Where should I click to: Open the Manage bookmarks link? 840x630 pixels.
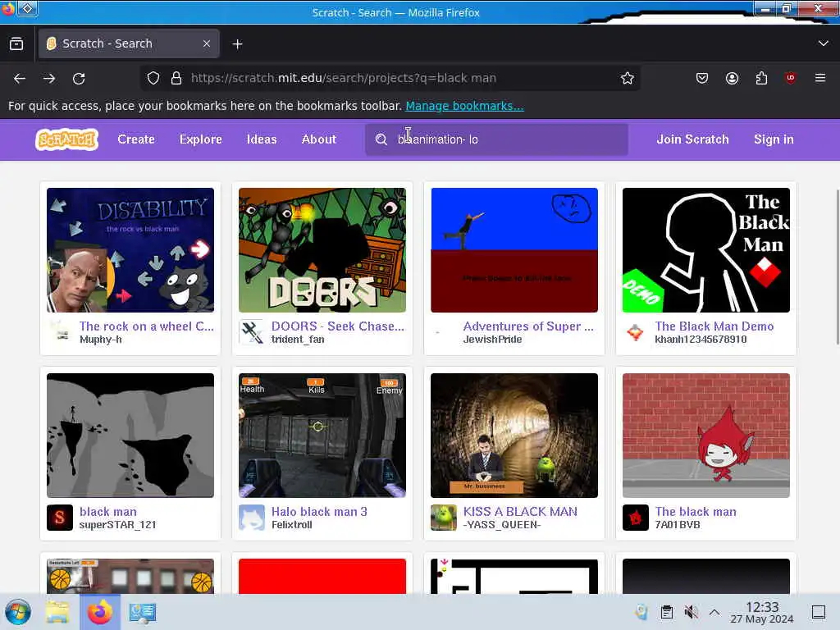point(464,106)
